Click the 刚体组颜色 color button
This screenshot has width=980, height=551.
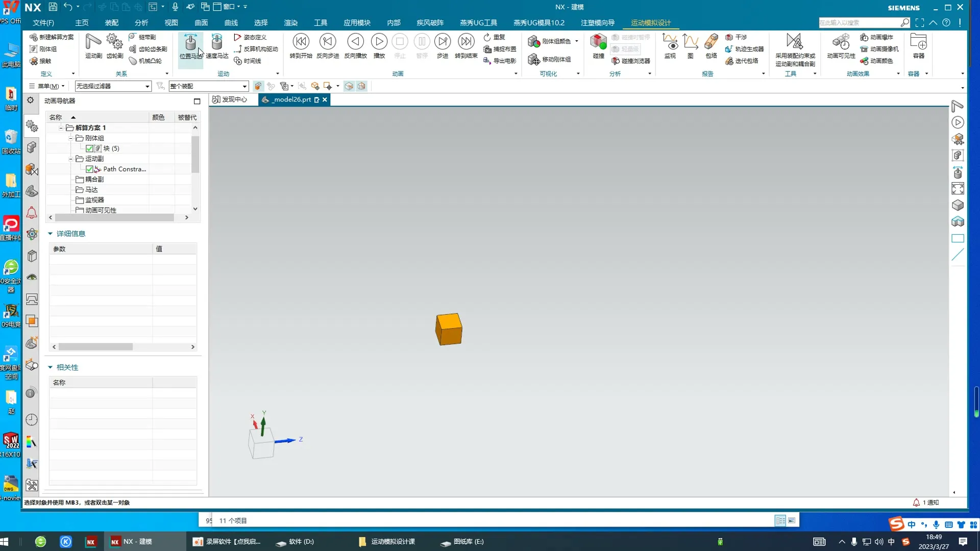550,41
